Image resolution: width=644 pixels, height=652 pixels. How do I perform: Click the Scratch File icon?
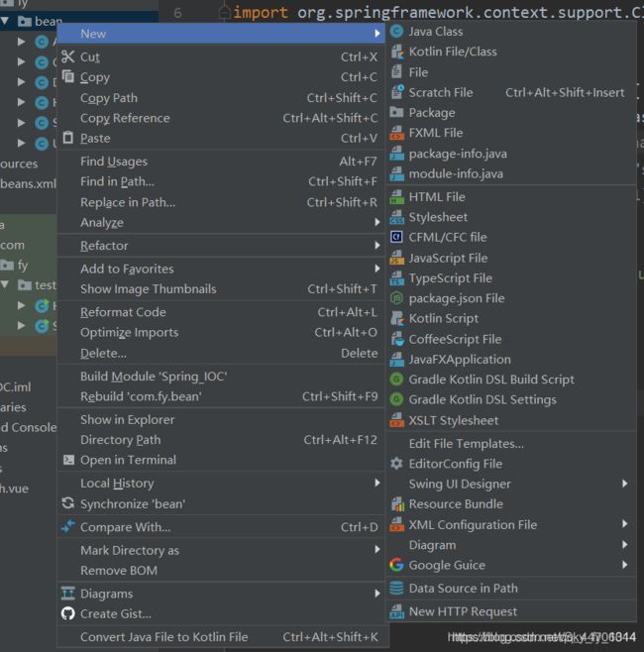397,92
